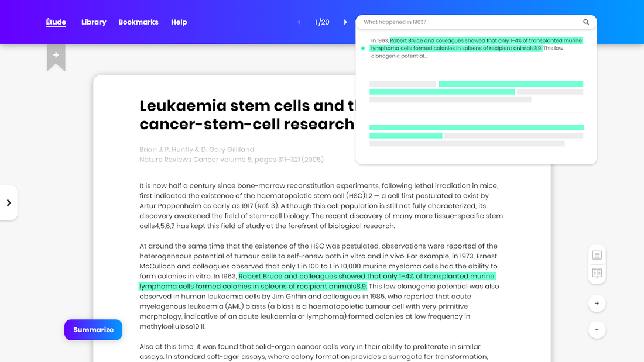Screen dimensions: 644x362
Task: Click the paragraph starting 'Also at this time'
Action: [x=314, y=351]
